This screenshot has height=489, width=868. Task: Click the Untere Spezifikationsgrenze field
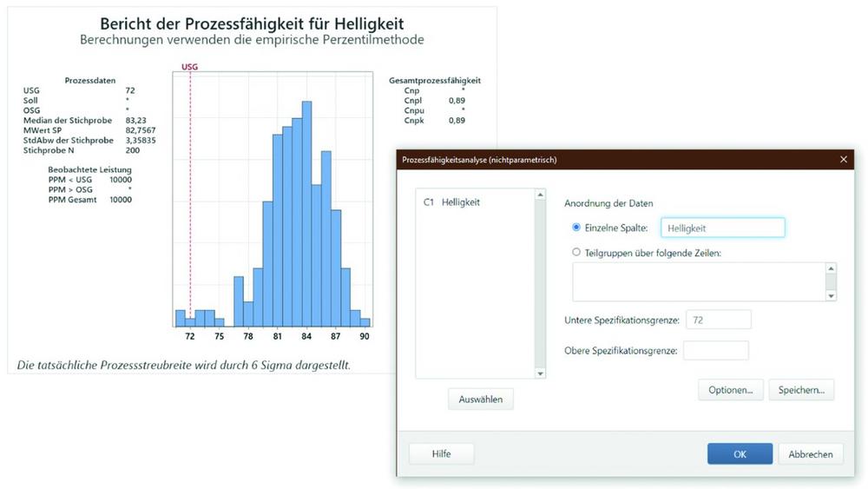click(718, 320)
